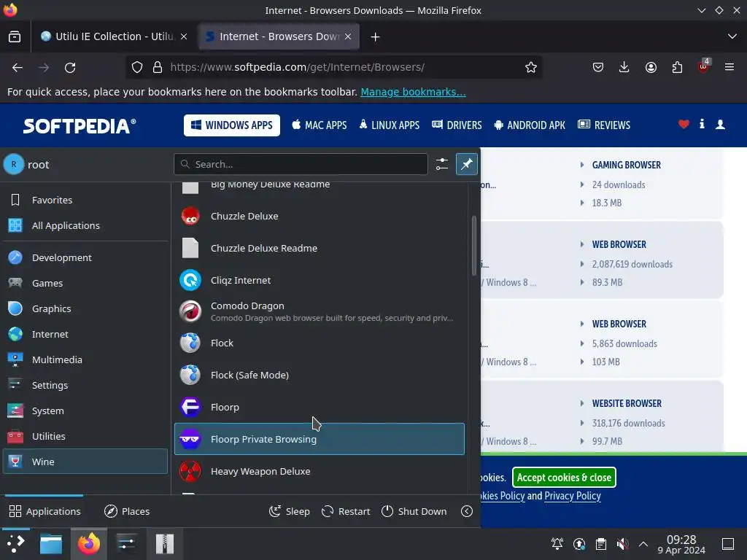747x560 pixels.
Task: Launch Cliqz Internet browser
Action: pyautogui.click(x=320, y=280)
